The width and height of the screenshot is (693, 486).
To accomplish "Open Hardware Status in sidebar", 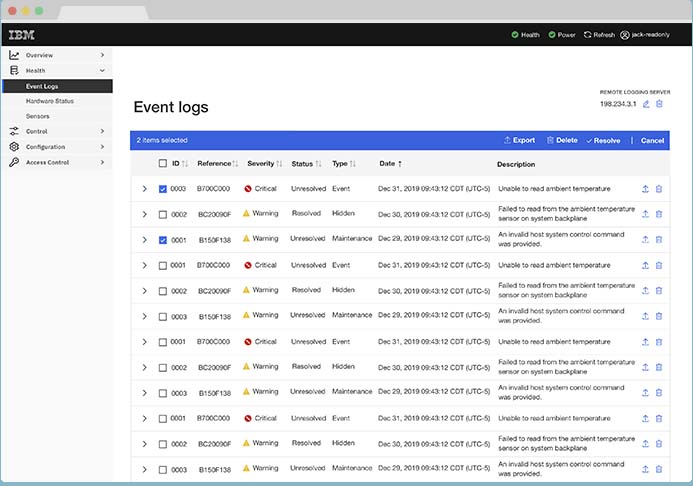I will 50,101.
